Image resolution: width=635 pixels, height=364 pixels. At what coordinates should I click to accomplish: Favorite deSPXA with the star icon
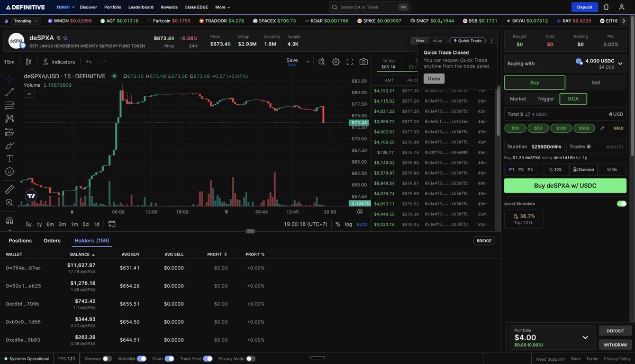(65, 38)
